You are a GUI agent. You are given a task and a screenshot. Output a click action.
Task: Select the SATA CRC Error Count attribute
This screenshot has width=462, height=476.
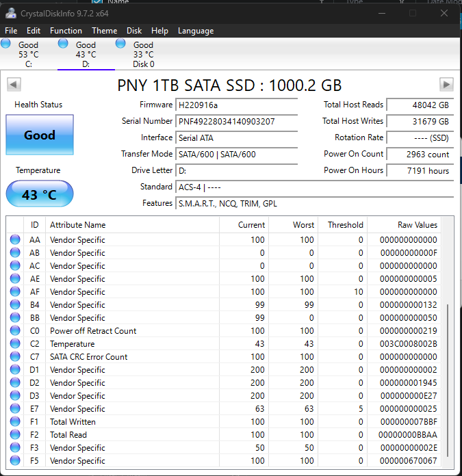tap(89, 357)
